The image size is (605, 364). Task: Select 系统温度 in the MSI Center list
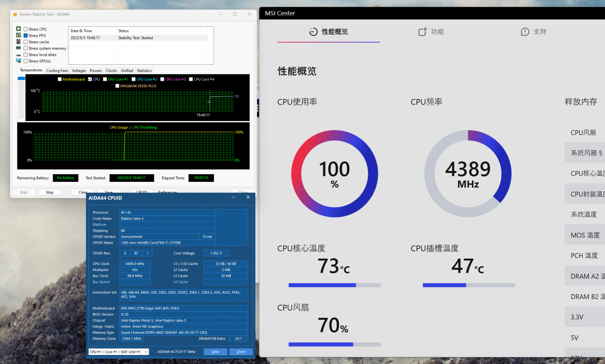click(585, 214)
